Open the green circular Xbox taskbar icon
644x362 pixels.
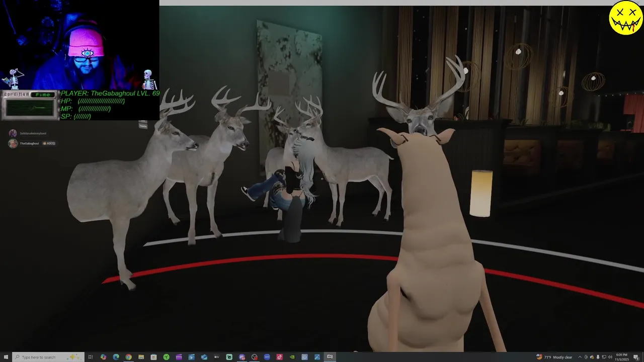click(x=166, y=357)
